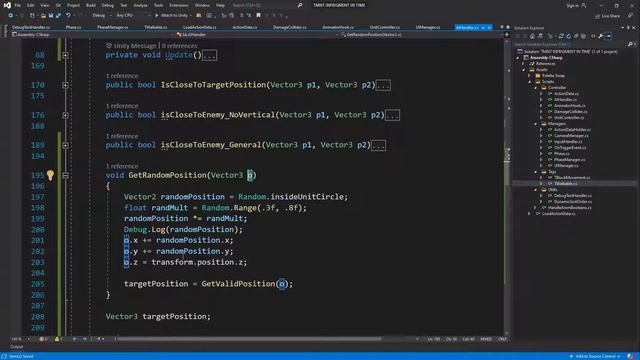
Task: Click the Properties wrench icon in Solution Explorer
Action: (600, 36)
